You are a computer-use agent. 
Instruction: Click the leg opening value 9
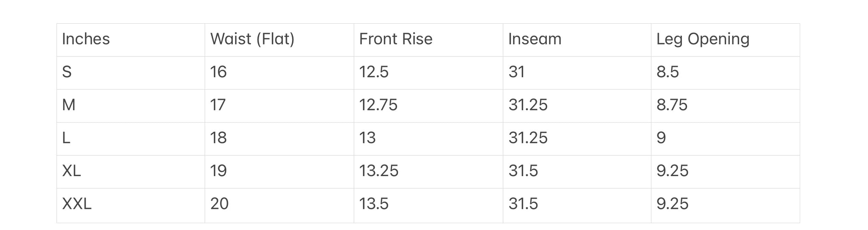661,138
